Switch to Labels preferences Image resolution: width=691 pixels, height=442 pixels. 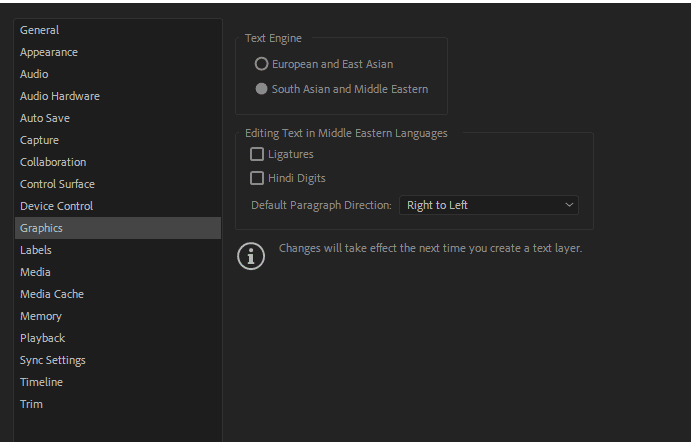pyautogui.click(x=36, y=250)
